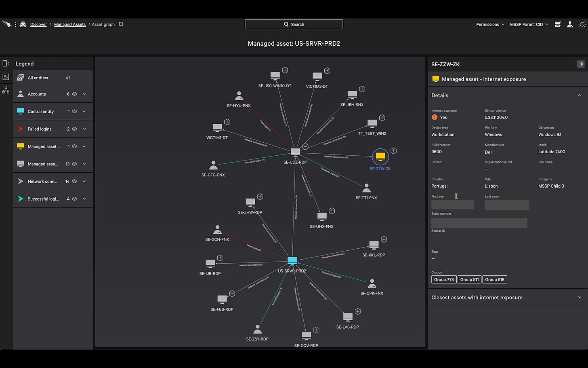This screenshot has height=368, width=588.
Task: Expand the plus on TT_TEST_WIN2
Action: 382,118
